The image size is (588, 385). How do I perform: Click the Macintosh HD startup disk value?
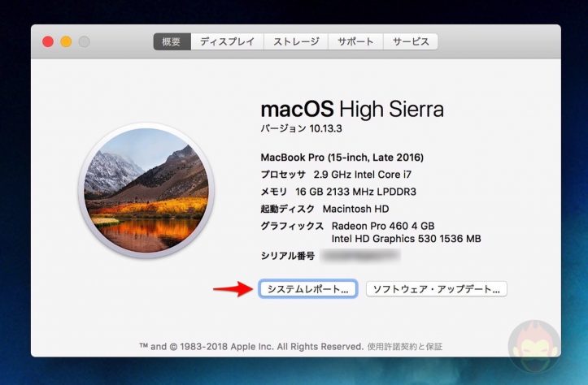355,209
